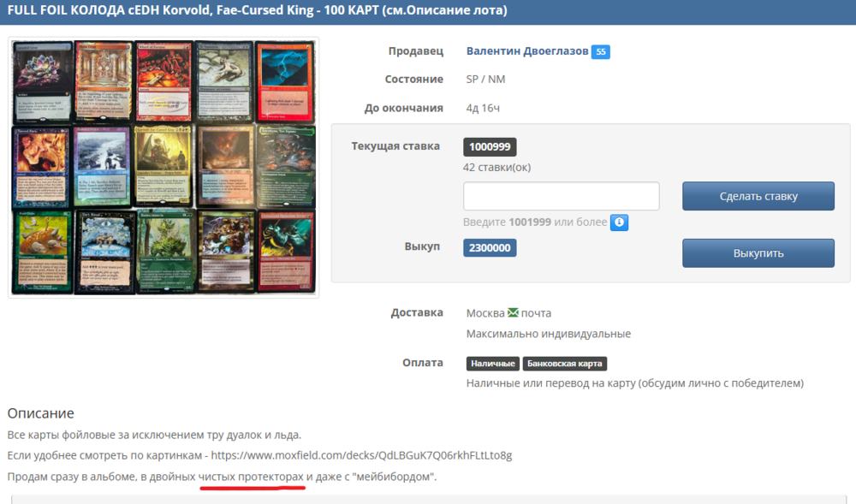Click the green mail envelope icon
The width and height of the screenshot is (856, 504).
513,313
